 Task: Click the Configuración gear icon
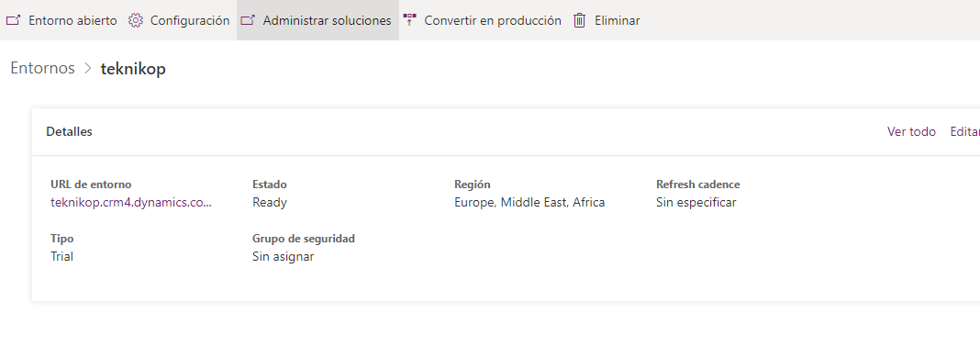pos(136,20)
